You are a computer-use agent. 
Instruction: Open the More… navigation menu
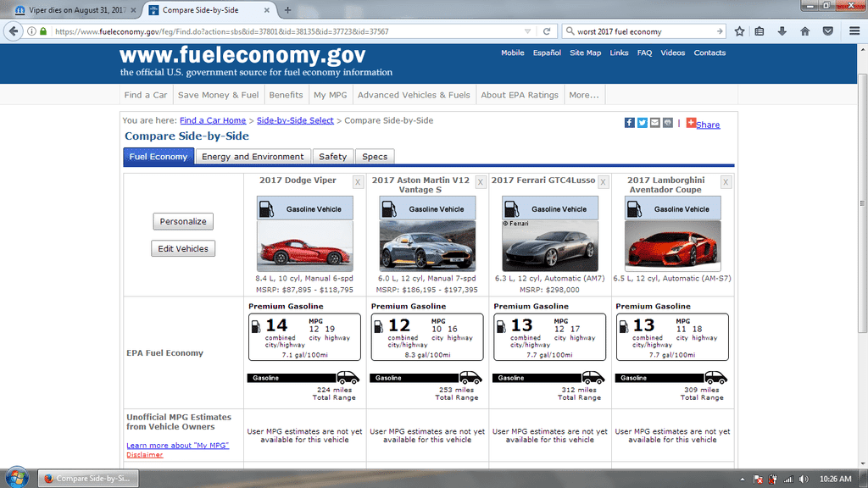click(x=584, y=95)
